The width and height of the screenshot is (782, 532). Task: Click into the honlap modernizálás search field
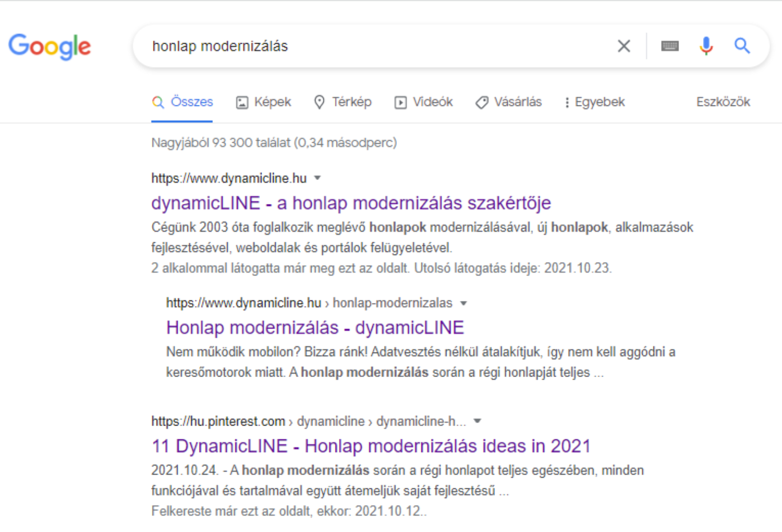pyautogui.click(x=373, y=46)
